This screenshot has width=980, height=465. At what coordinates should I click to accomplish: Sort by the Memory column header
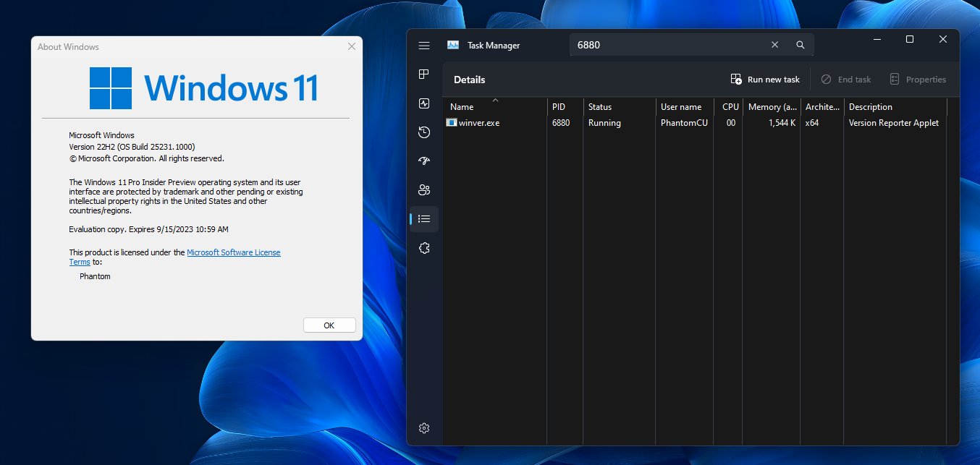tap(772, 106)
